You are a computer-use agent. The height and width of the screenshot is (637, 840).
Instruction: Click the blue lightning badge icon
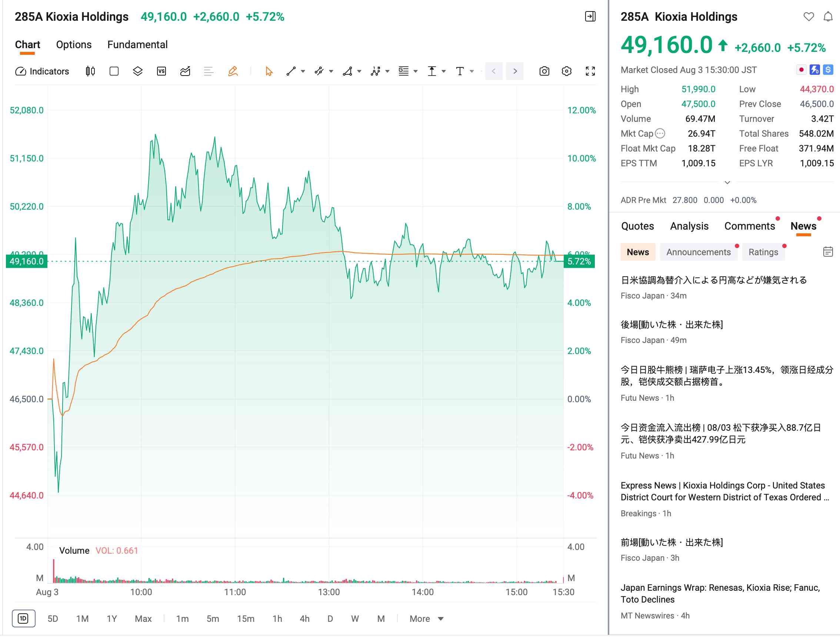pyautogui.click(x=814, y=70)
